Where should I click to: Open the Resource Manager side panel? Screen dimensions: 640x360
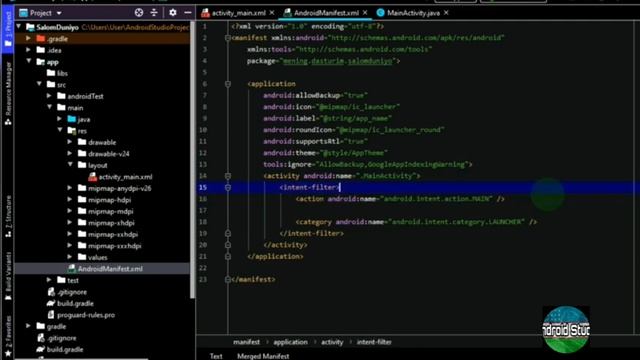[8, 93]
